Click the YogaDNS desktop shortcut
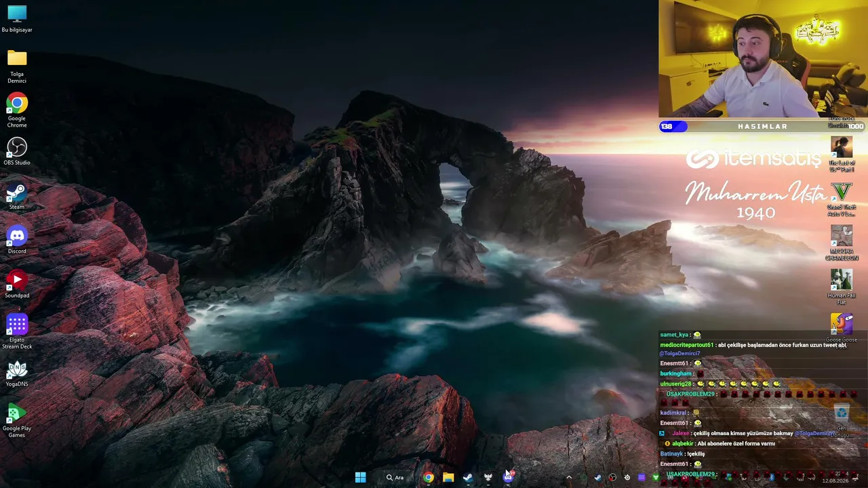 [17, 373]
